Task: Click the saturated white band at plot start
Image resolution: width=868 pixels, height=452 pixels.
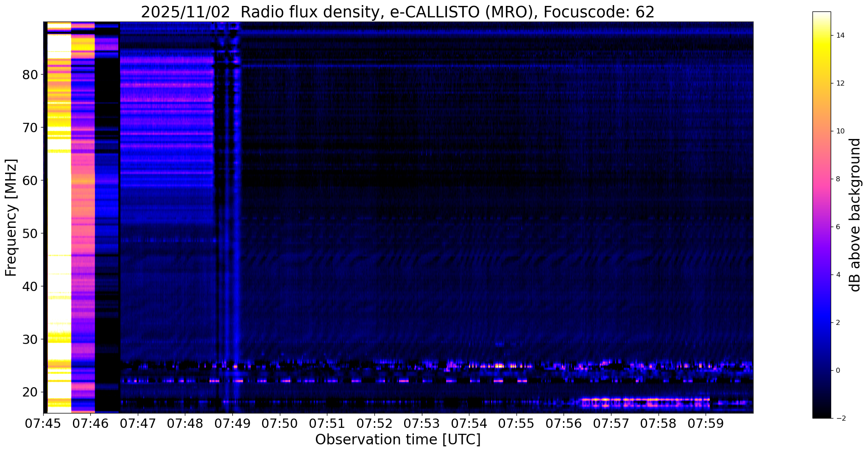Action: click(x=59, y=217)
